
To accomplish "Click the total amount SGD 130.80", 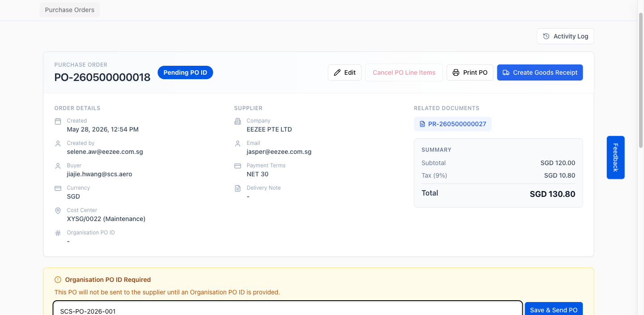I will 552,194.
